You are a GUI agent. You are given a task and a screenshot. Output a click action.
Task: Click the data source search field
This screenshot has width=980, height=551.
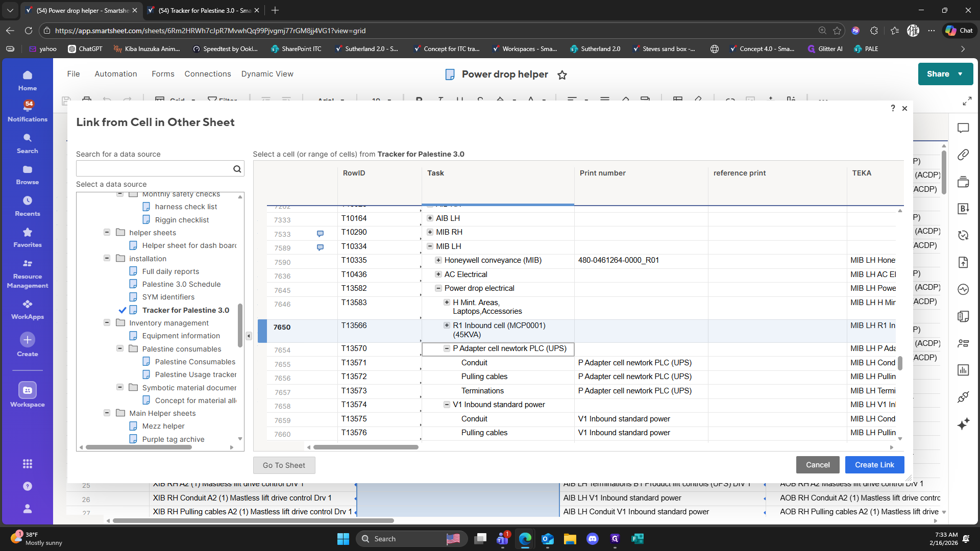pyautogui.click(x=153, y=169)
